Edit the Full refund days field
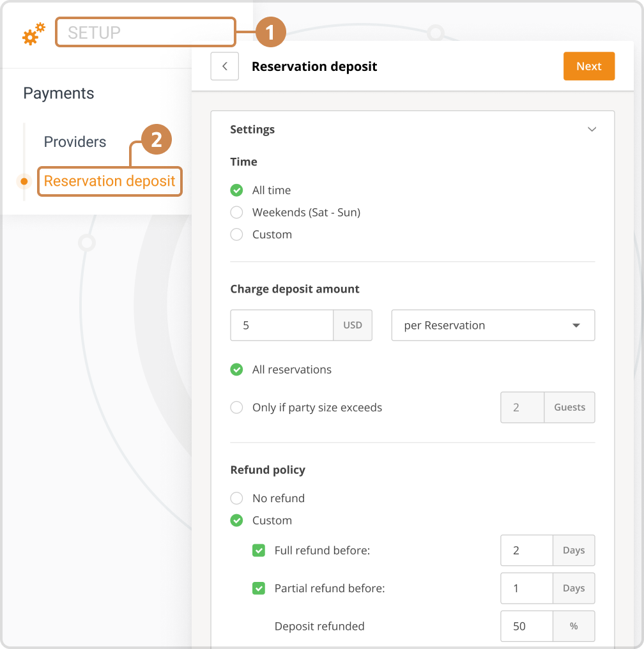Image resolution: width=644 pixels, height=649 pixels. 526,550
